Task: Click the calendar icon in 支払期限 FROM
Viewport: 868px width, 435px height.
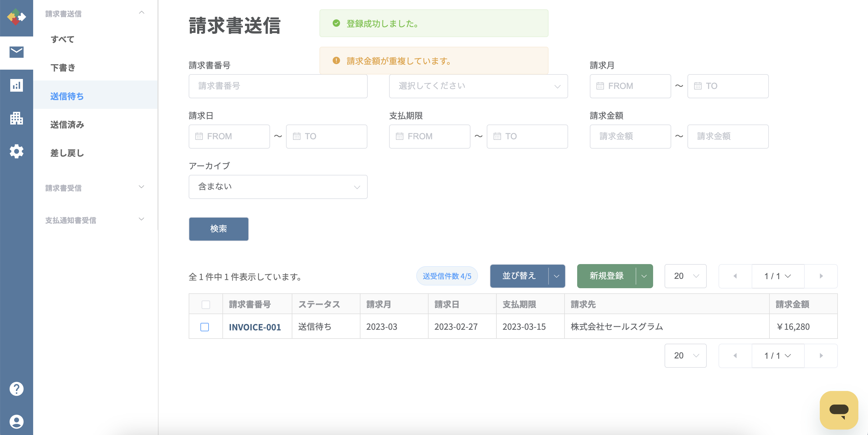Action: [x=400, y=136]
